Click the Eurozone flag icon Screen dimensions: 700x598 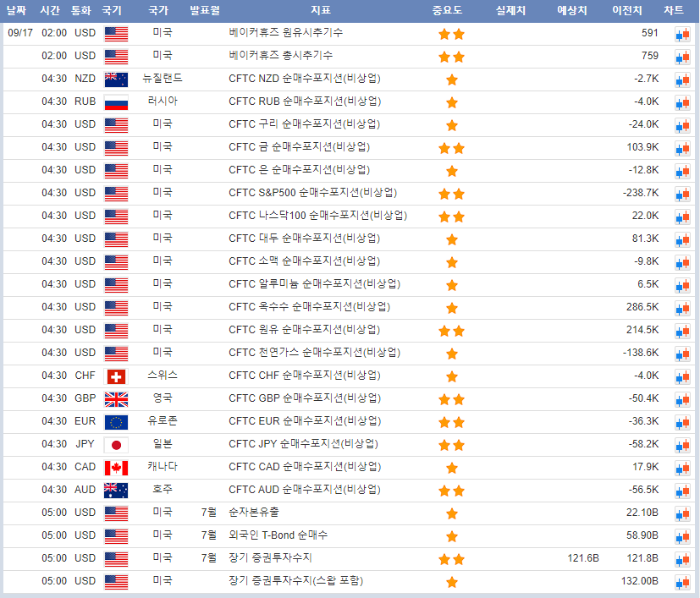pyautogui.click(x=116, y=423)
